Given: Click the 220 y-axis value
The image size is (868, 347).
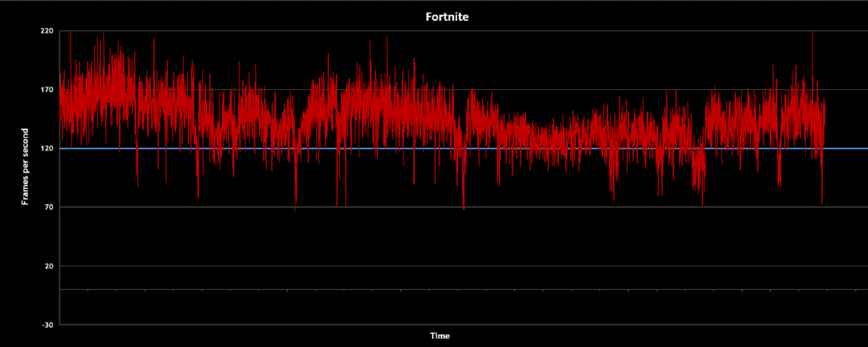Looking at the screenshot, I should pyautogui.click(x=47, y=31).
